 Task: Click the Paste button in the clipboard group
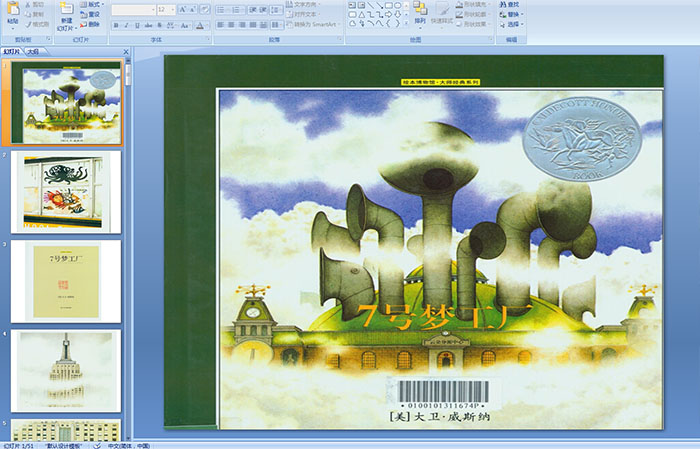[13, 16]
